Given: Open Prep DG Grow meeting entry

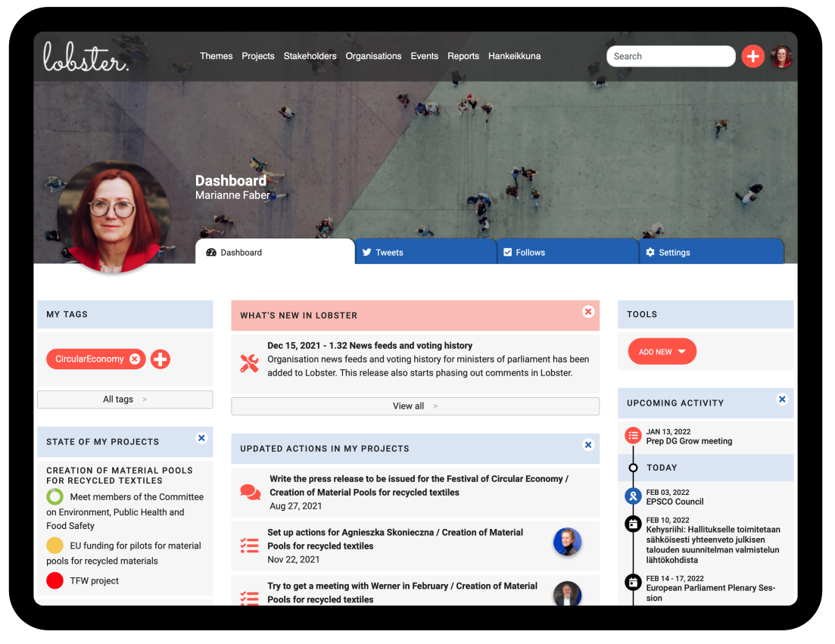Looking at the screenshot, I should 689,441.
